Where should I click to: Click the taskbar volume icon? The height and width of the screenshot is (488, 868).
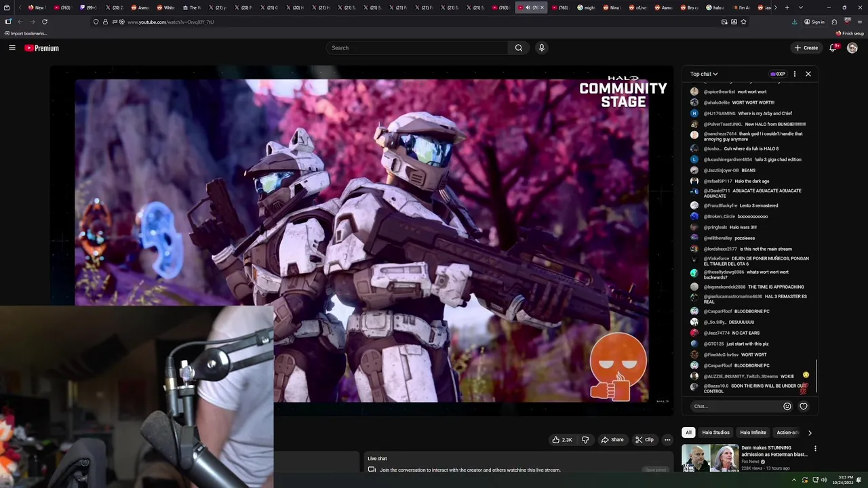tap(824, 480)
